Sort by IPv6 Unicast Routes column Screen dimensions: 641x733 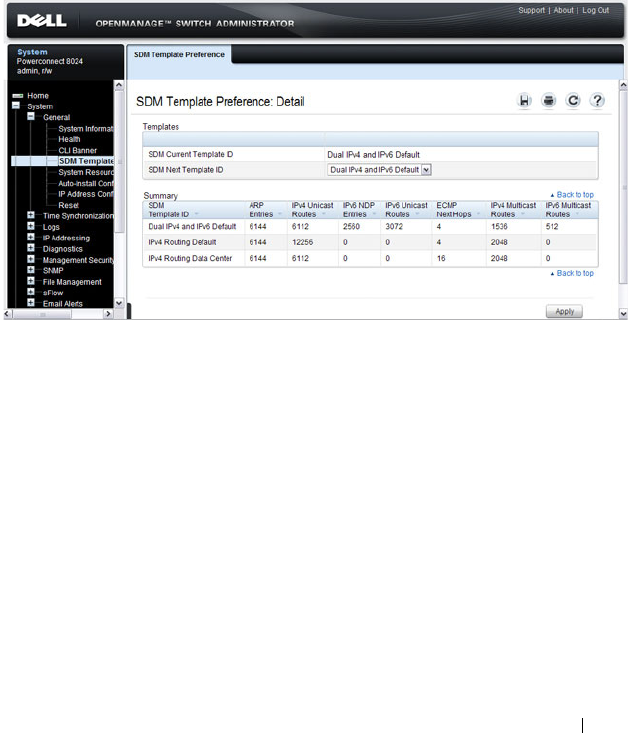point(406,210)
